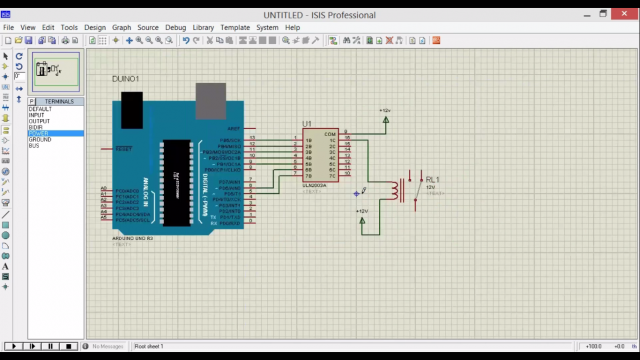This screenshot has width=640, height=360.
Task: Click the Undo arrow in toolbar
Action: pos(186,40)
